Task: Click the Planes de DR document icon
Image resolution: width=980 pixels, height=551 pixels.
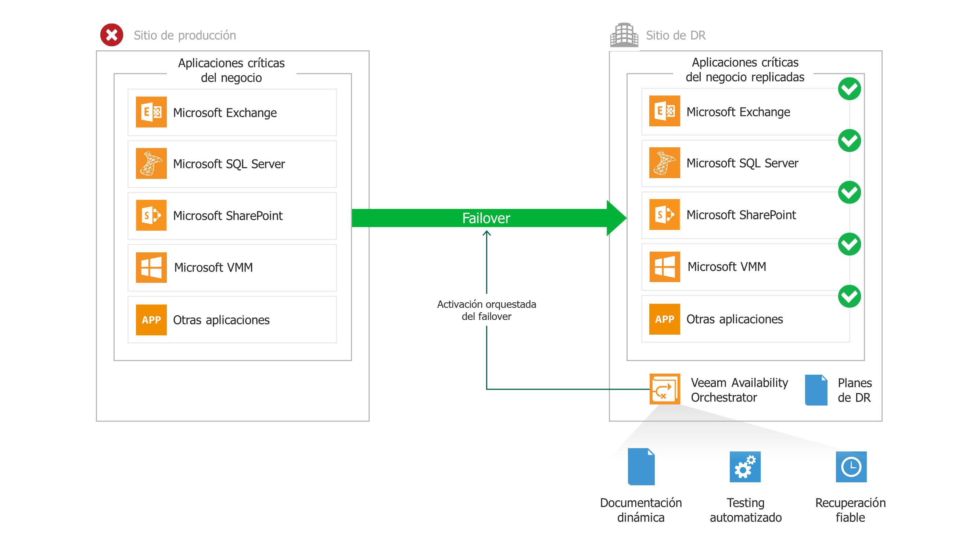Action: [x=816, y=390]
